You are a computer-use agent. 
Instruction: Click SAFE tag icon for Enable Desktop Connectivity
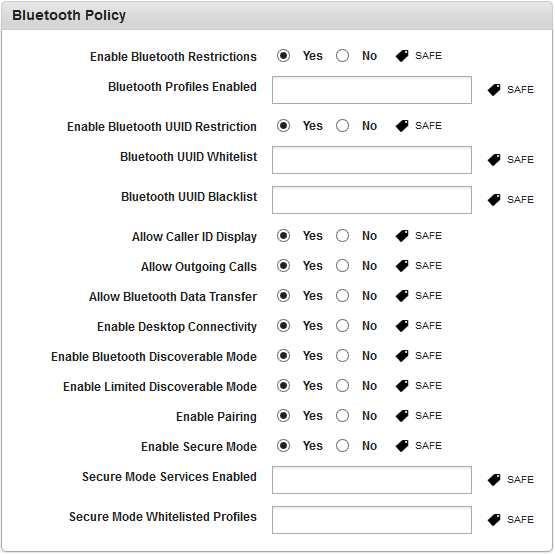point(402,326)
